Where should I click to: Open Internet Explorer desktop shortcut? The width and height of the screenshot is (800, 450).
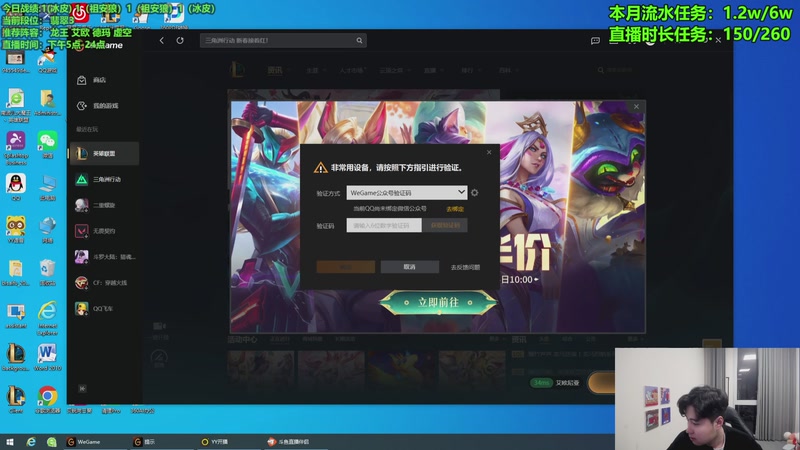coord(47,318)
